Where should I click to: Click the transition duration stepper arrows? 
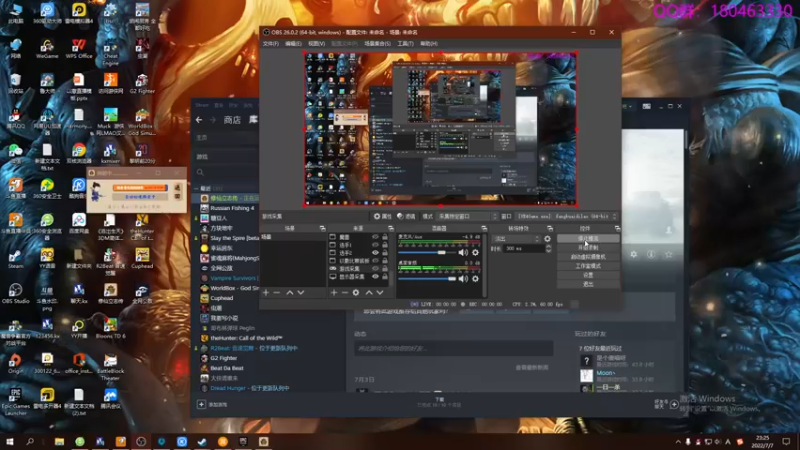(548, 248)
